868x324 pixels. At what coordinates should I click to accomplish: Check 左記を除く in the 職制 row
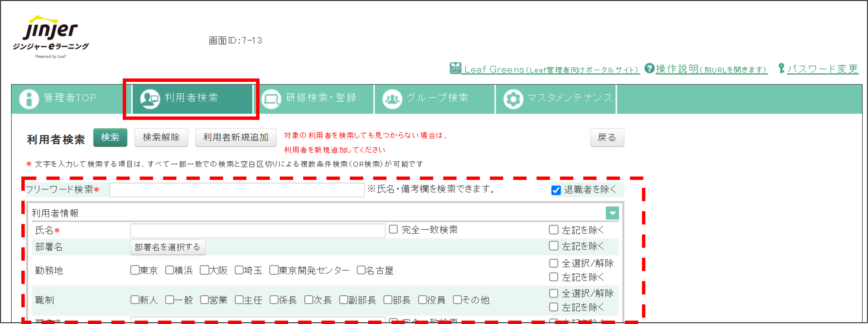(x=553, y=307)
